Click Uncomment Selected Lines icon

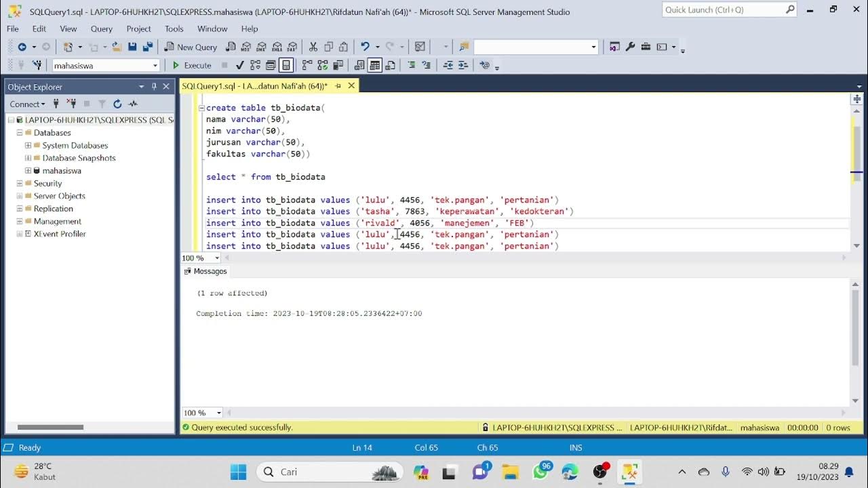426,65
